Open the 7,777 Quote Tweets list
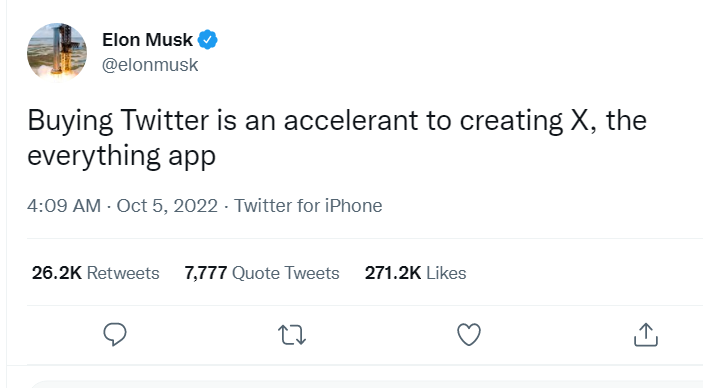The width and height of the screenshot is (703, 388). (262, 273)
